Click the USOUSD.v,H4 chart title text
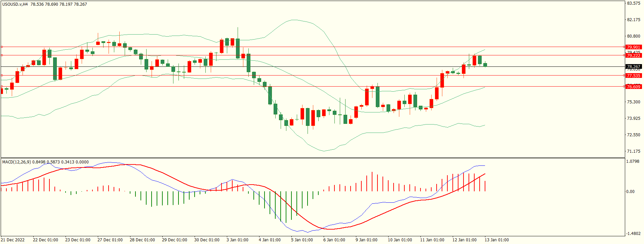The height and width of the screenshot is (244, 644). (15, 4)
